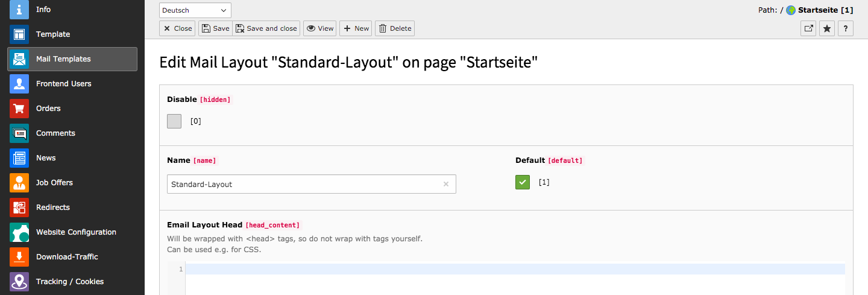Open the help question mark button
868x295 pixels.
pyautogui.click(x=846, y=28)
